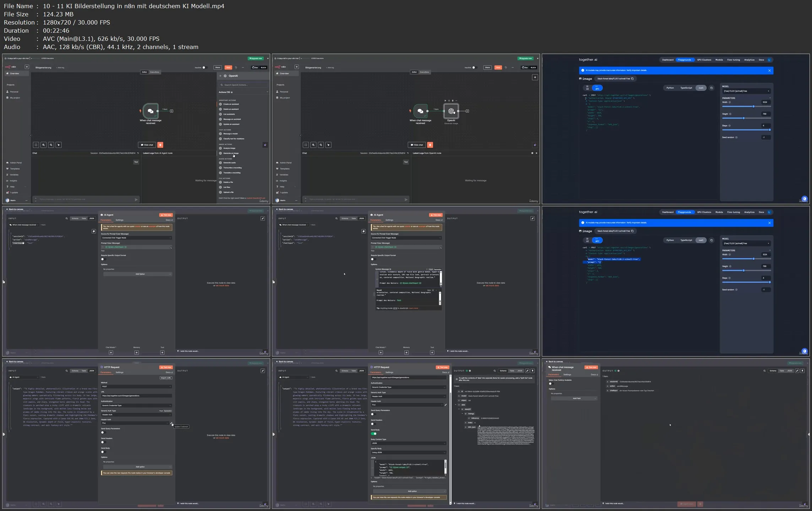Open Authentication dropdown in Import cURL frame

[x=136, y=406]
